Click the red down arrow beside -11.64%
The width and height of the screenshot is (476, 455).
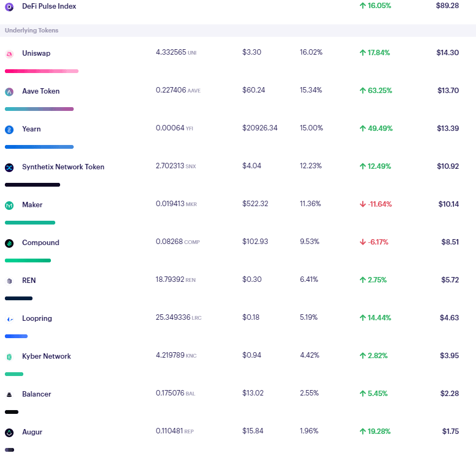(362, 204)
